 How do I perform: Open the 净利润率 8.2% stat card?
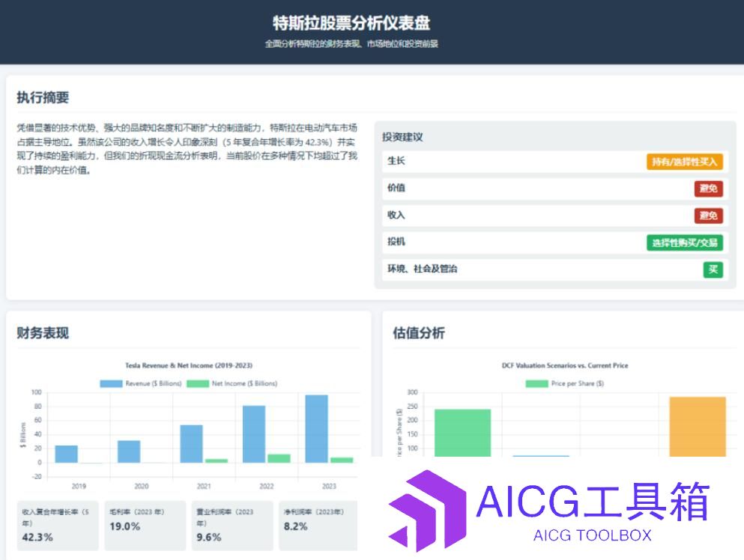coord(318,526)
